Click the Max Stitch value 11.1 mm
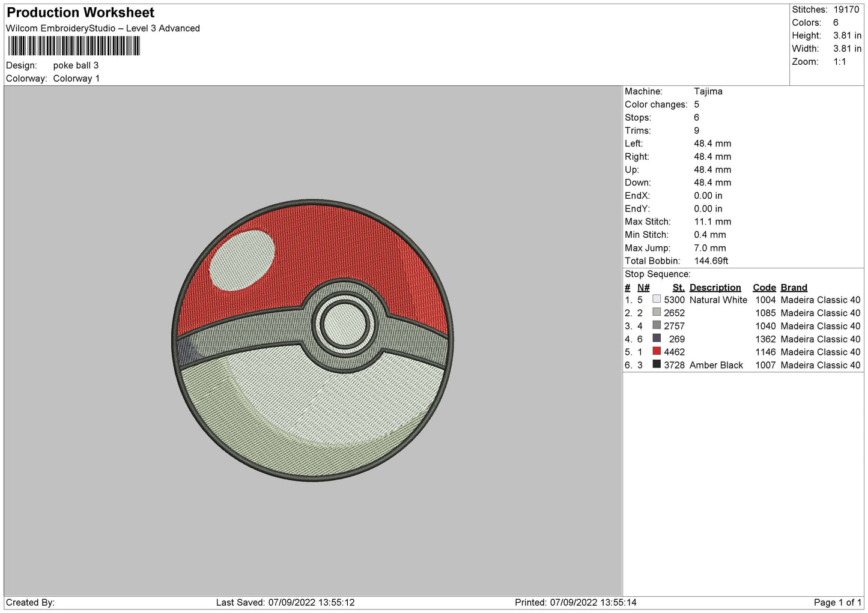Viewport: 868px width, 613px height. (712, 222)
